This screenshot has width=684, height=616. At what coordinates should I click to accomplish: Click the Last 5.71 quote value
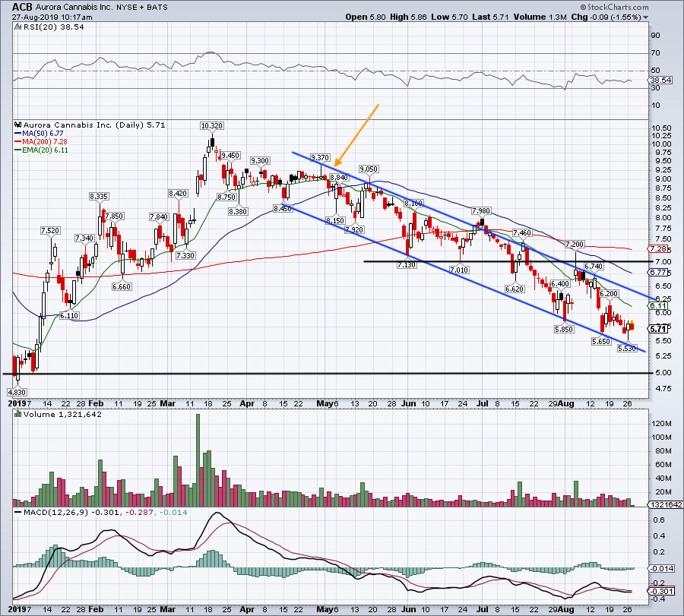coord(490,17)
